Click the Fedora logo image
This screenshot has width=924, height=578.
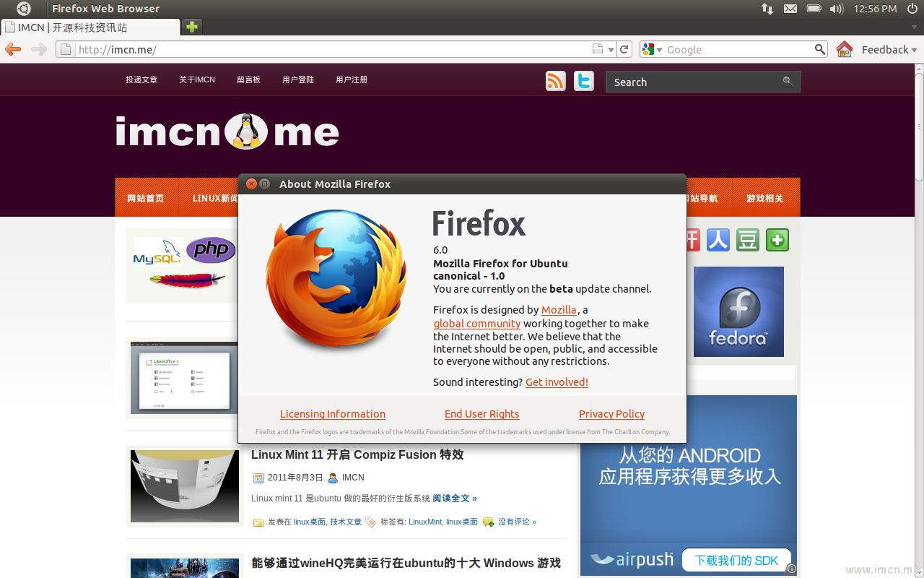(738, 311)
